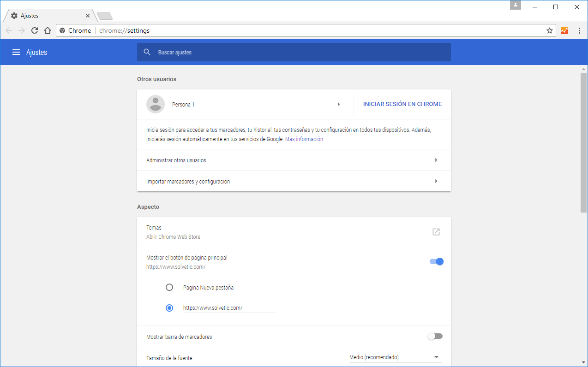Click INICIAR SESIÓN EN CHROME
This screenshot has width=588, height=367.
click(x=402, y=104)
